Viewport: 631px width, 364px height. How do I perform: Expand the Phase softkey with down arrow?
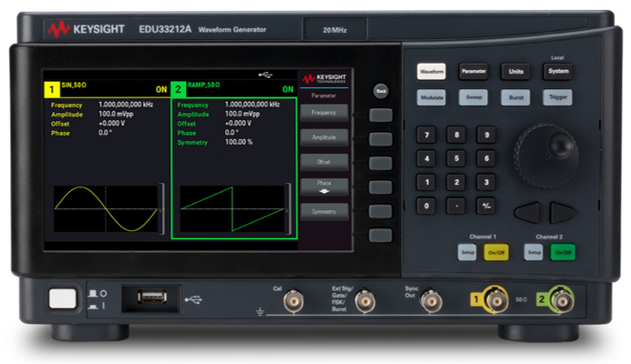(x=324, y=187)
